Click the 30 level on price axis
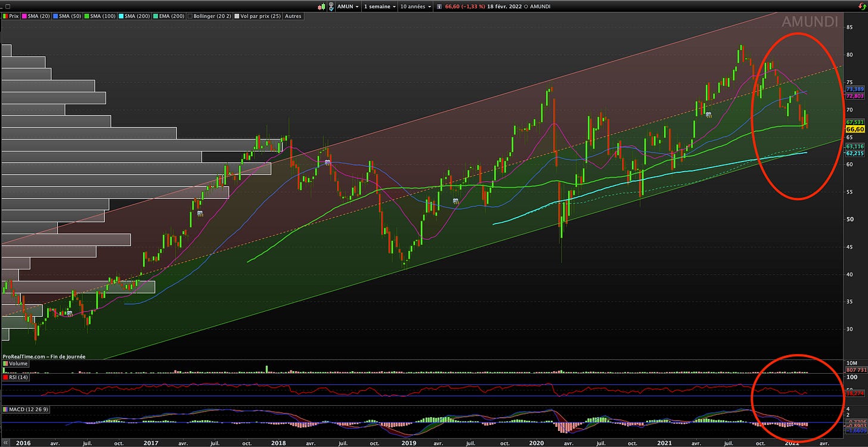The width and height of the screenshot is (868, 447). coord(850,329)
